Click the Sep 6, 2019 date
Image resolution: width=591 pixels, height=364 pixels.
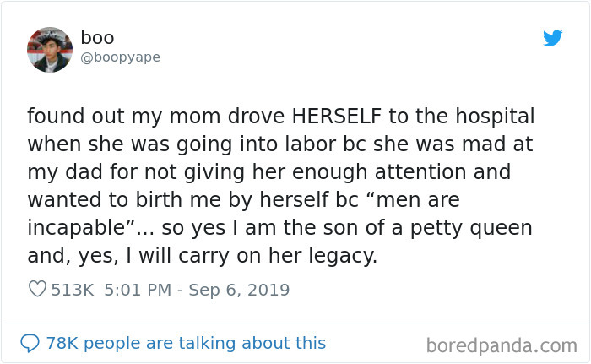click(240, 290)
